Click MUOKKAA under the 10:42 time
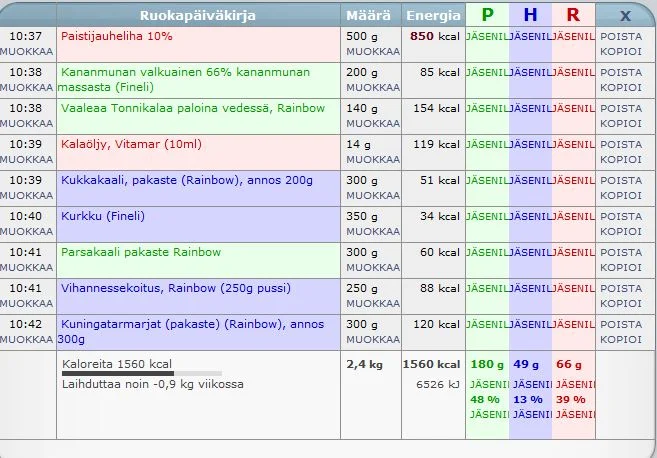 27,339
